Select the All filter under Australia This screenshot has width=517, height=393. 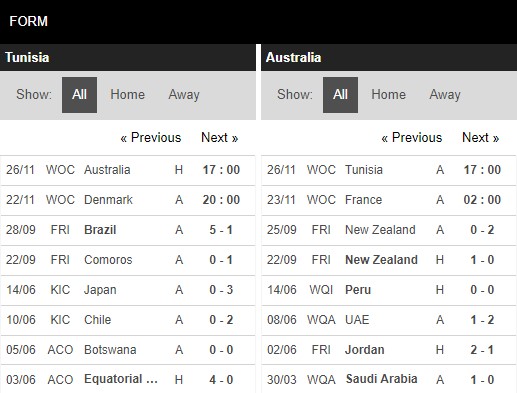[340, 95]
